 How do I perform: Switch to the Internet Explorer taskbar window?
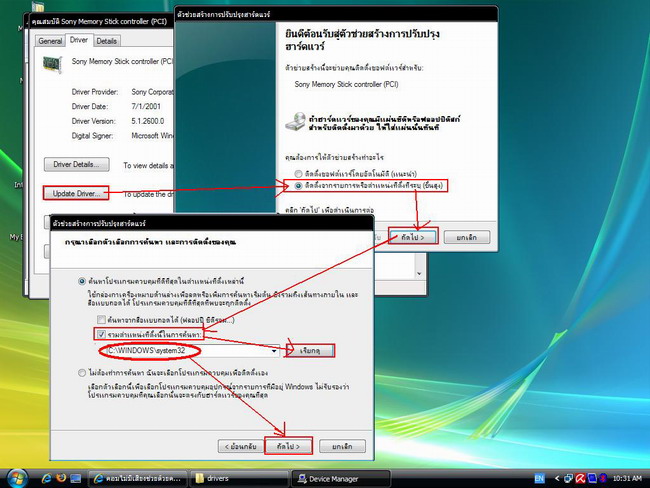click(138, 478)
